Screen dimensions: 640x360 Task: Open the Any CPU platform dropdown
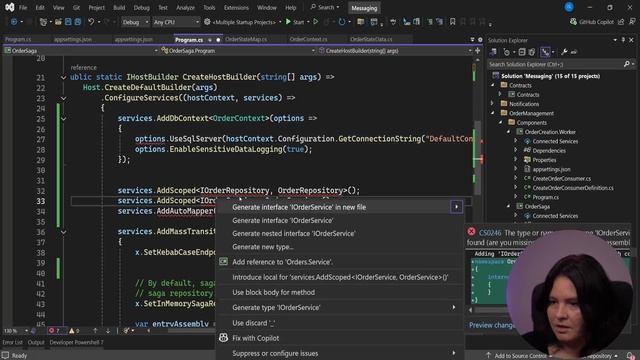pos(176,22)
